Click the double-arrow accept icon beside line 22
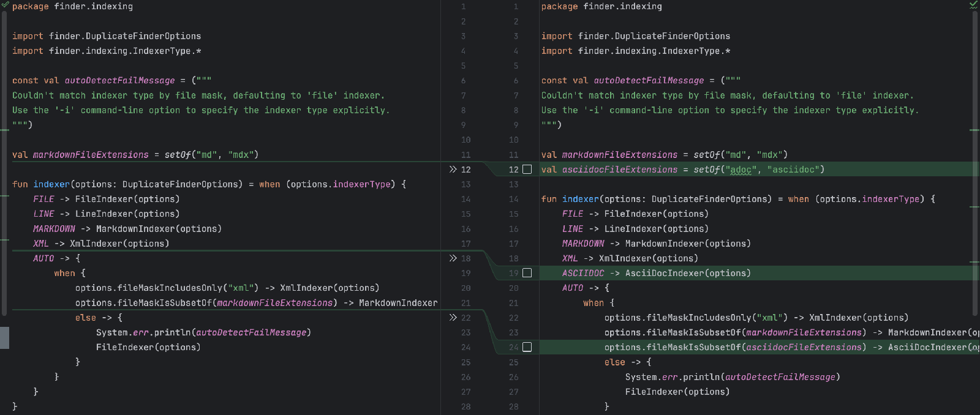 coord(453,318)
